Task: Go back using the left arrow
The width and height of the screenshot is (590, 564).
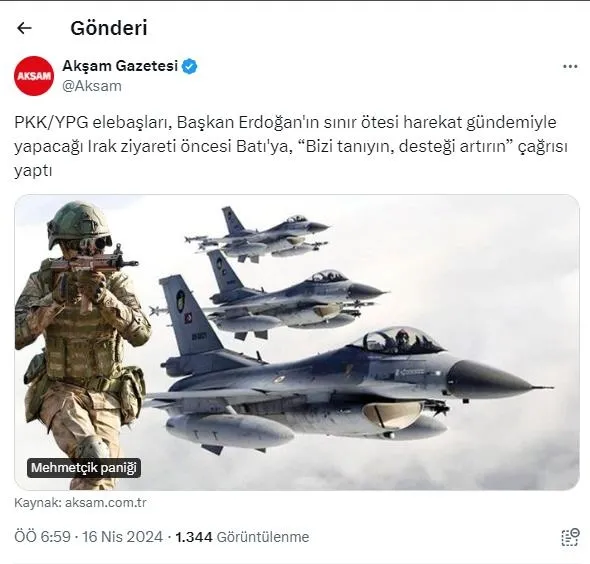Action: click(x=24, y=28)
